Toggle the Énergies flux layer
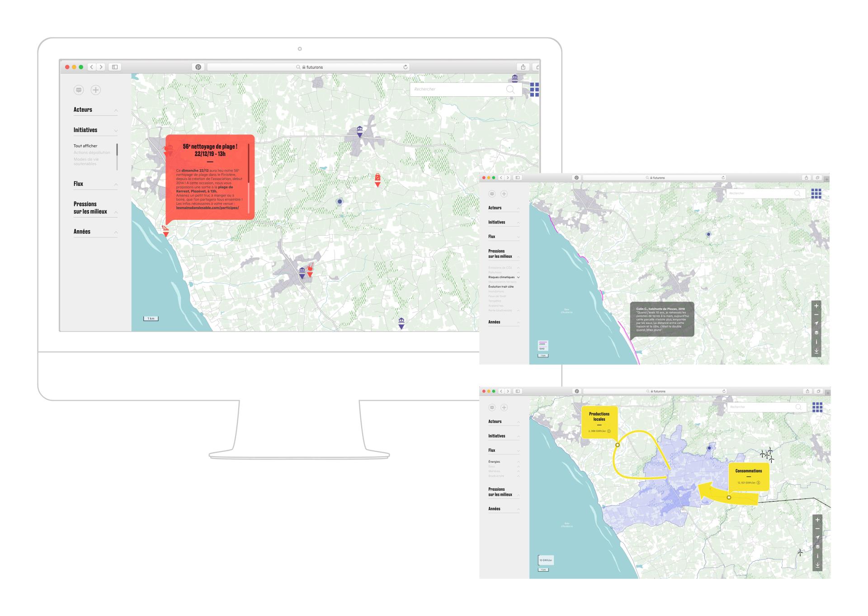868x616 pixels. tap(494, 461)
